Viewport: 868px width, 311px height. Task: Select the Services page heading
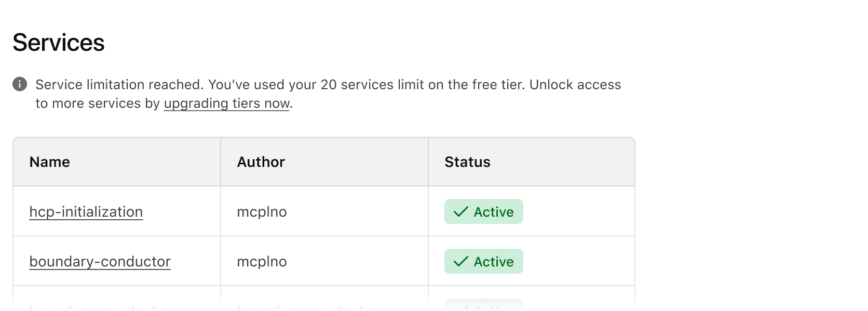(59, 43)
